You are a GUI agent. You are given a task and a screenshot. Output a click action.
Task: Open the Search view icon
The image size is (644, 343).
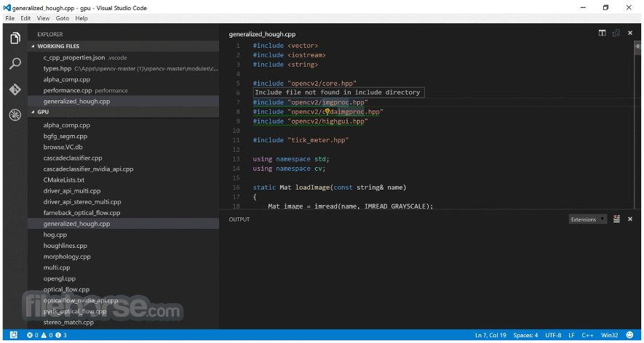tap(15, 64)
